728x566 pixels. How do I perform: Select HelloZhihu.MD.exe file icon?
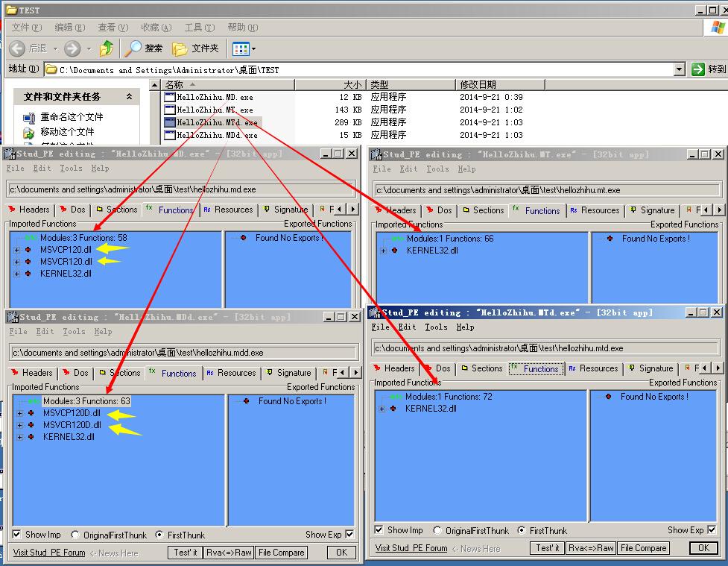[x=169, y=97]
